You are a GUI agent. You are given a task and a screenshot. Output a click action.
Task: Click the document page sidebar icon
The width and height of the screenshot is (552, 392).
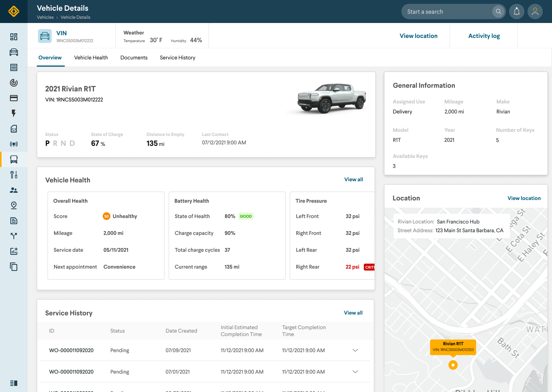pos(14,221)
